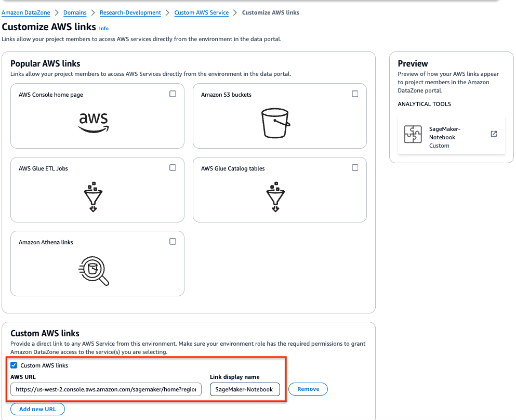
Task: Open the Custom AWS Service breadcrumb
Action: coord(202,12)
